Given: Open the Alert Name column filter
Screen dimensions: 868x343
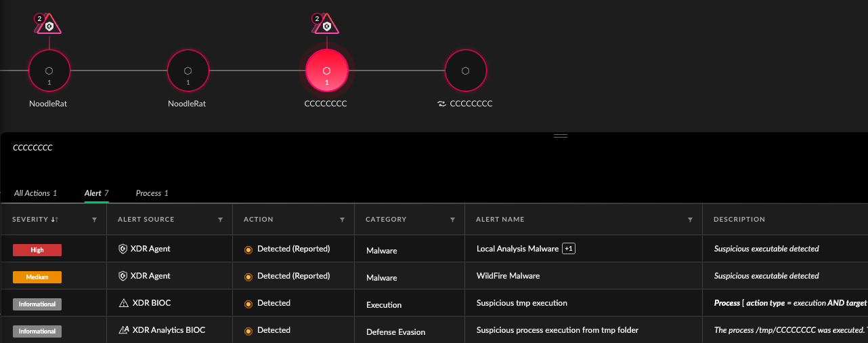Looking at the screenshot, I should (x=690, y=220).
